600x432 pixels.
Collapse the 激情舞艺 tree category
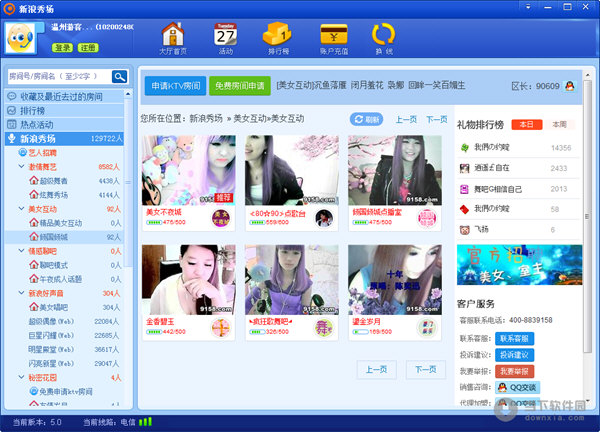(21, 167)
